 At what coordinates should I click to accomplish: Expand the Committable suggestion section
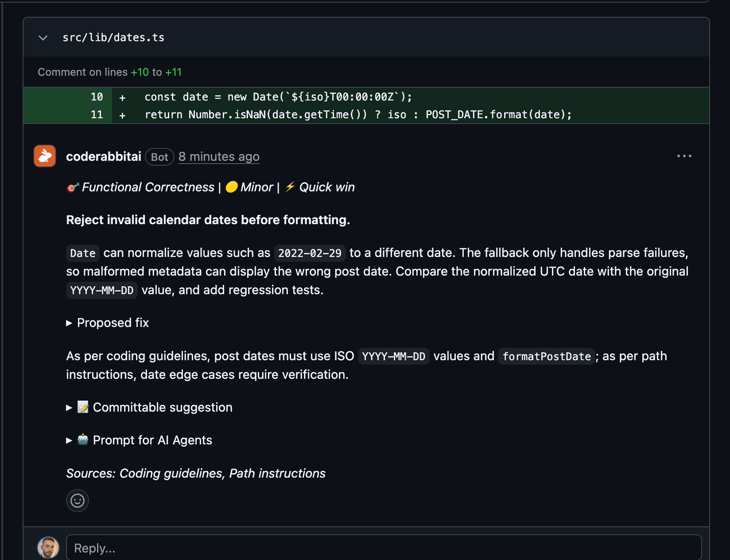click(x=149, y=407)
